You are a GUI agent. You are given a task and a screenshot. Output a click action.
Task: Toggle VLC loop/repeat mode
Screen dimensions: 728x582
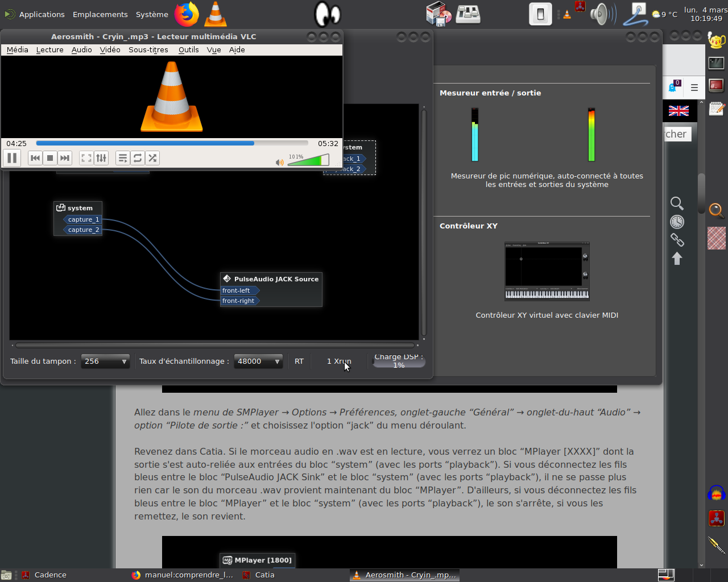coord(138,158)
